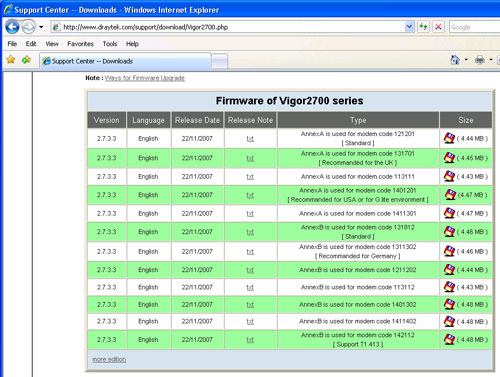The height and width of the screenshot is (377, 500).
Task: Click the Support T1.413 text
Action: click(358, 344)
